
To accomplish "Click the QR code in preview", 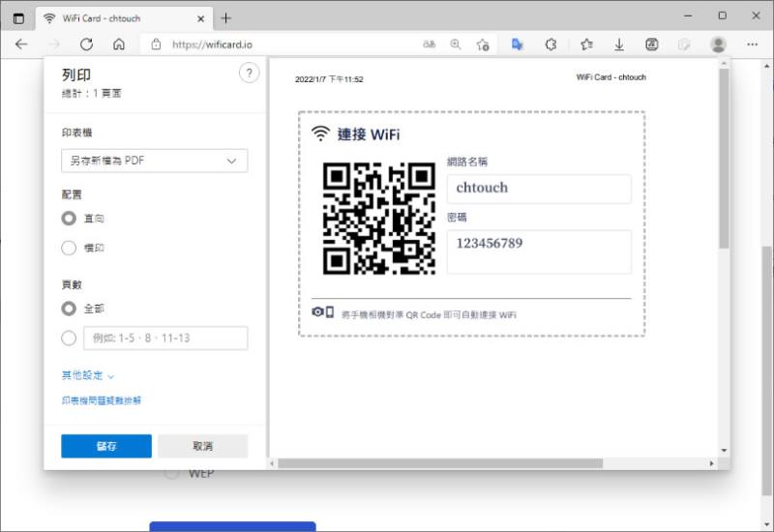I will (x=379, y=219).
